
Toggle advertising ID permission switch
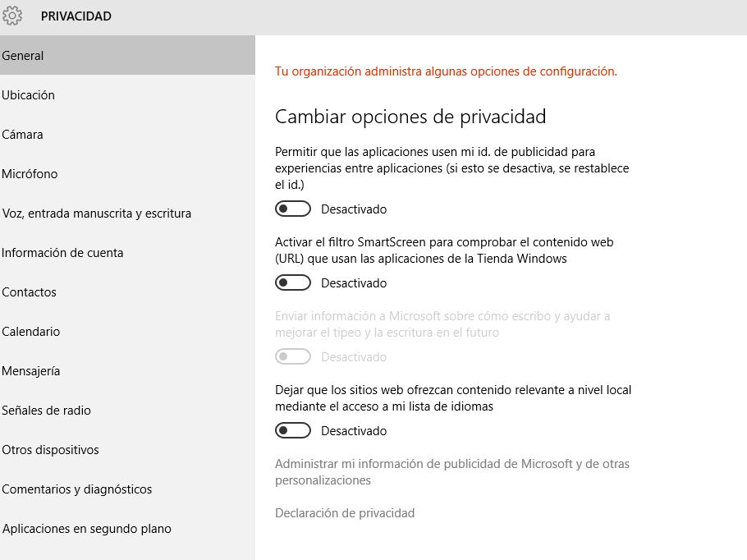(x=293, y=209)
